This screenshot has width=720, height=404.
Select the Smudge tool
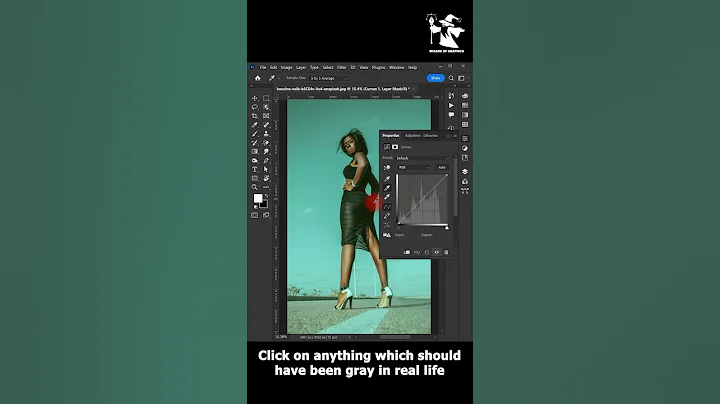click(266, 152)
